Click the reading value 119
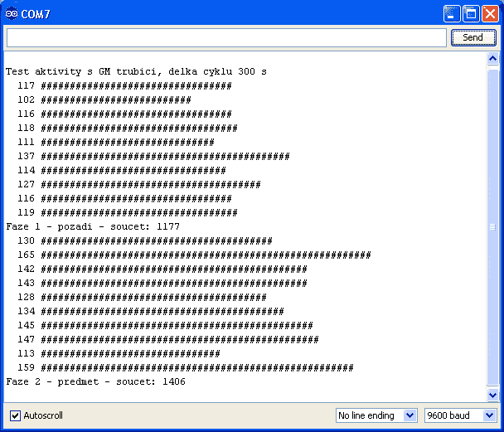 (26, 212)
